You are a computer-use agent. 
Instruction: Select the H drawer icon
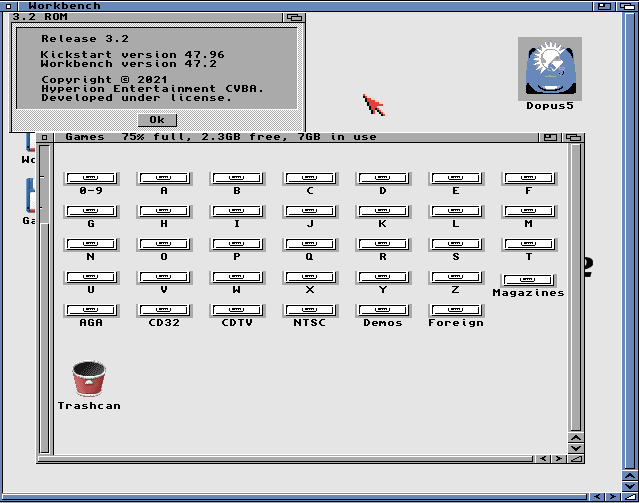(x=164, y=211)
